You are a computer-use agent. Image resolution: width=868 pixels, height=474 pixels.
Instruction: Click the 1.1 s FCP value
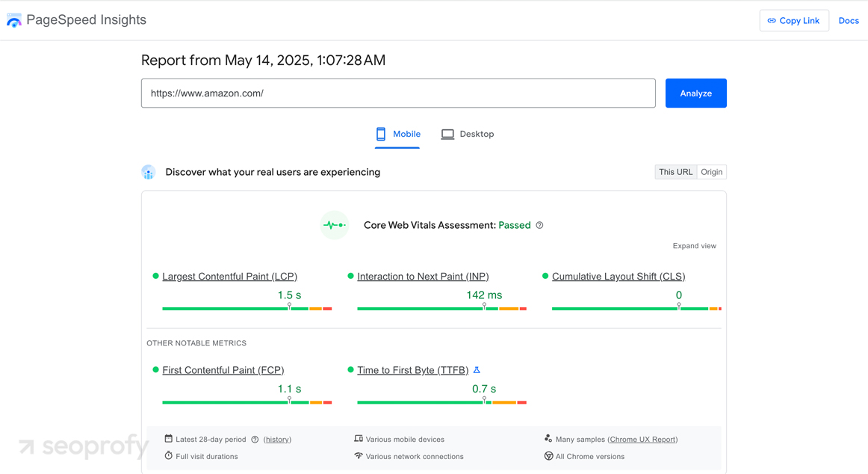[x=290, y=389]
